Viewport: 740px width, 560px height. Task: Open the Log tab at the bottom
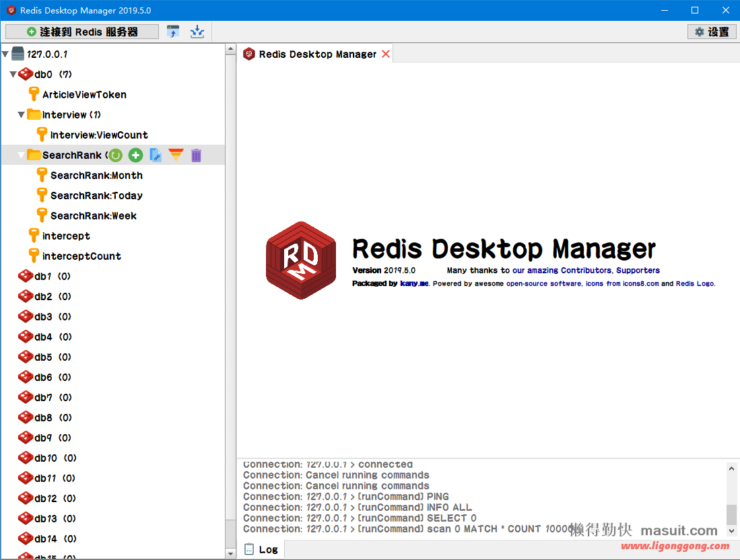click(261, 549)
